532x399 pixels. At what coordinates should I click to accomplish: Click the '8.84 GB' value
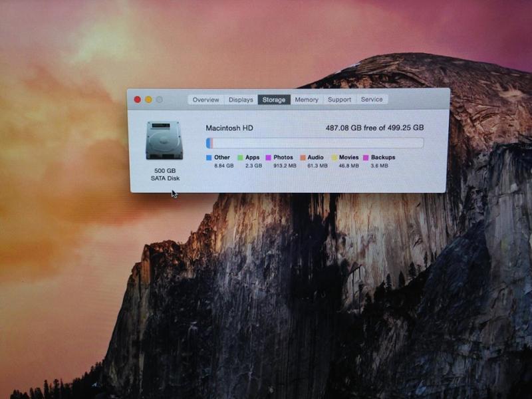(x=224, y=166)
